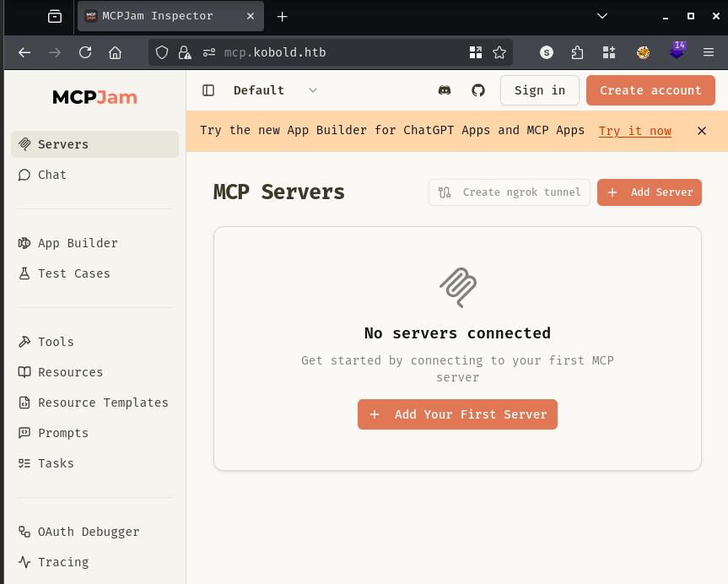Go back in browser history

click(x=24, y=52)
